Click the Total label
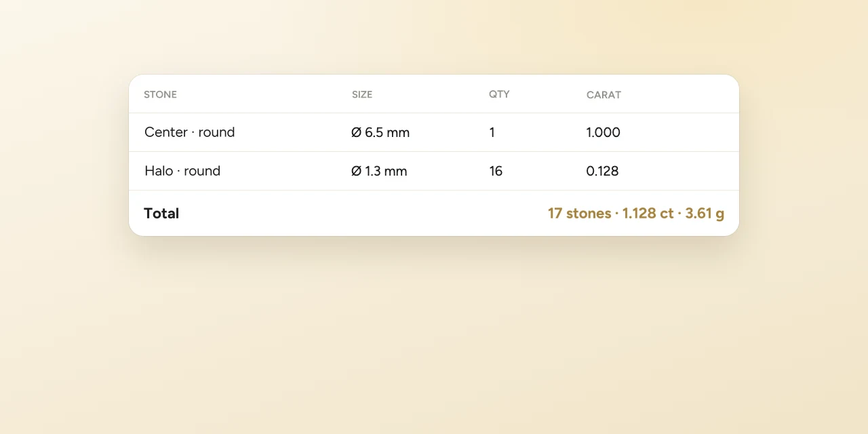The width and height of the screenshot is (868, 434). (161, 213)
